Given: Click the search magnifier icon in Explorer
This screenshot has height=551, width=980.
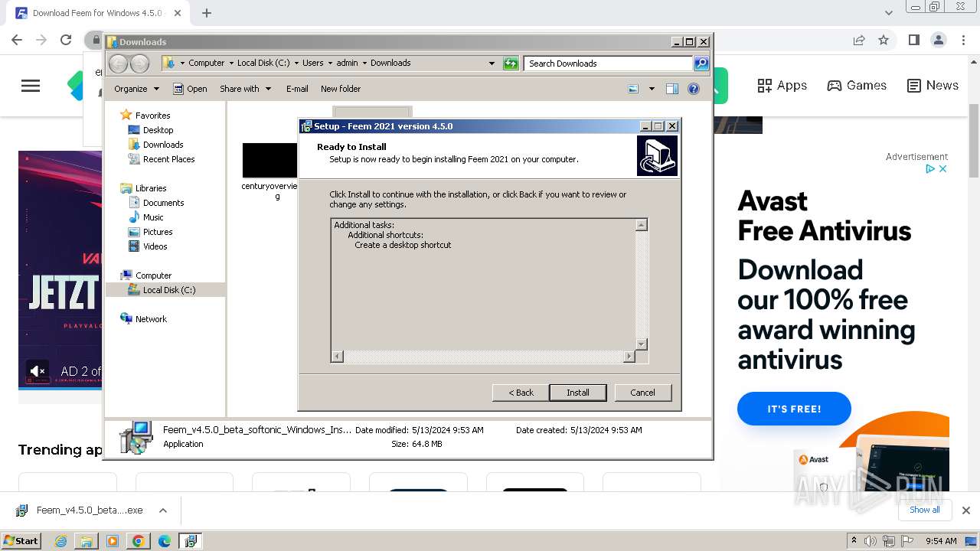Looking at the screenshot, I should click(x=701, y=64).
